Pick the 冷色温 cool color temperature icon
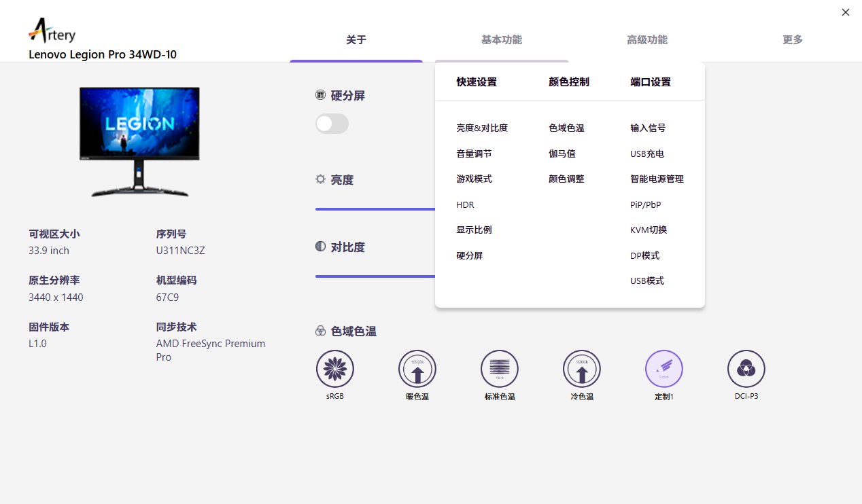862x504 pixels. (x=581, y=369)
